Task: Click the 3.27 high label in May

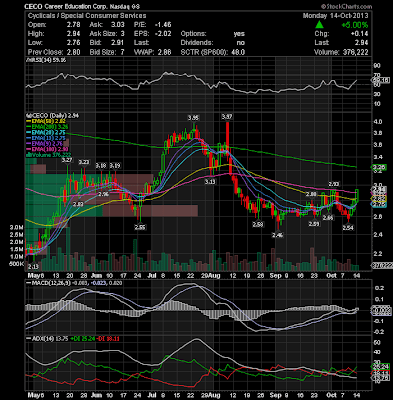Action: point(67,160)
